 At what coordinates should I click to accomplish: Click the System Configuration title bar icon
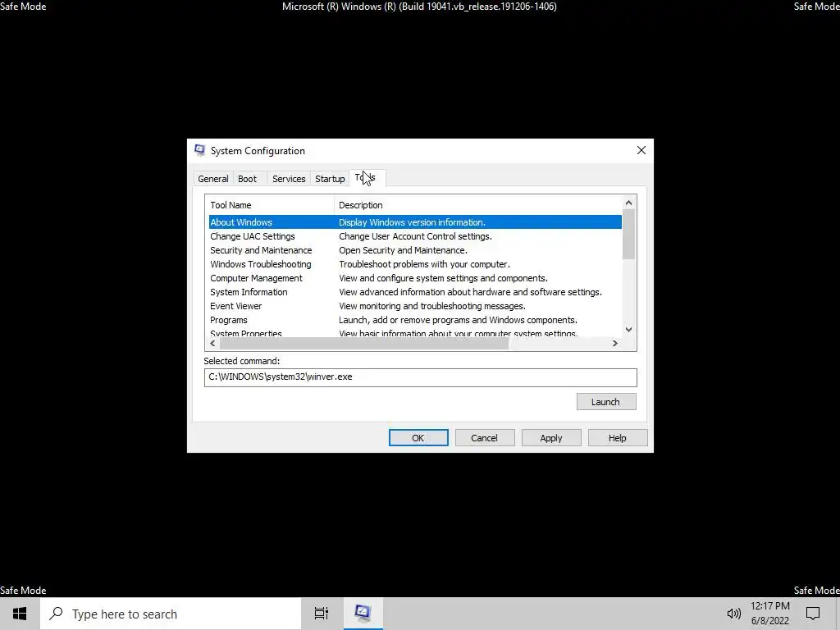coord(200,151)
